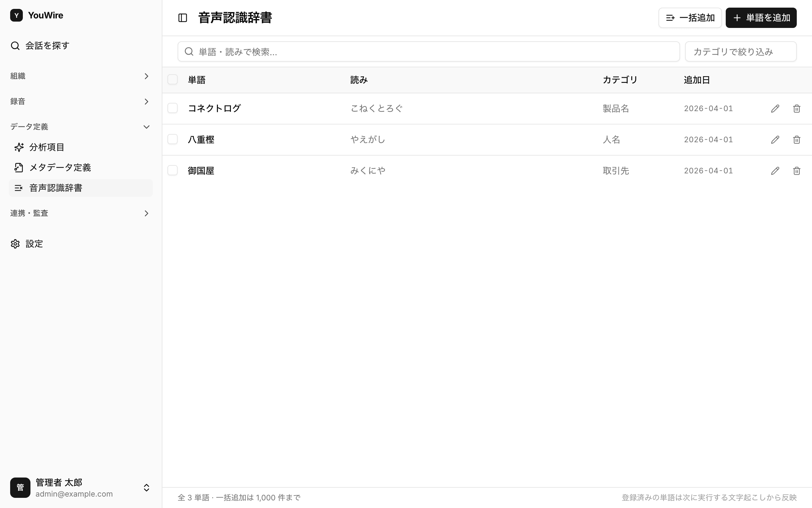The image size is (812, 508).
Task: Click the word 八重樫
Action: (x=201, y=139)
